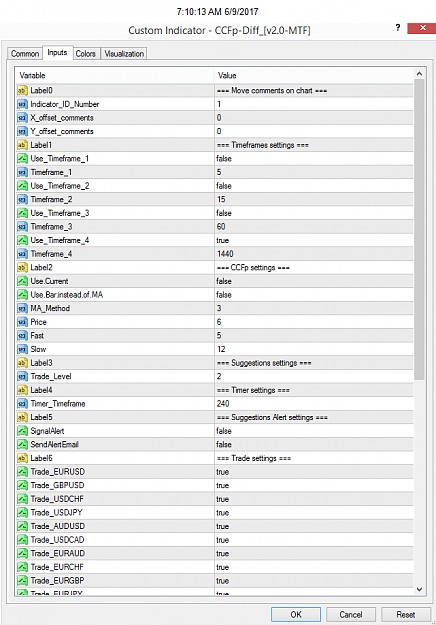The height and width of the screenshot is (625, 436).
Task: Click the integer icon beside Fast
Action: [22, 336]
